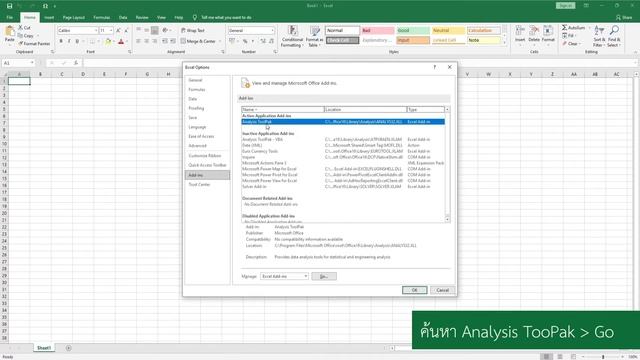Viewport: 640px width, 360px height.
Task: Open the Font name dropdown (Calibri)
Action: 96,31
